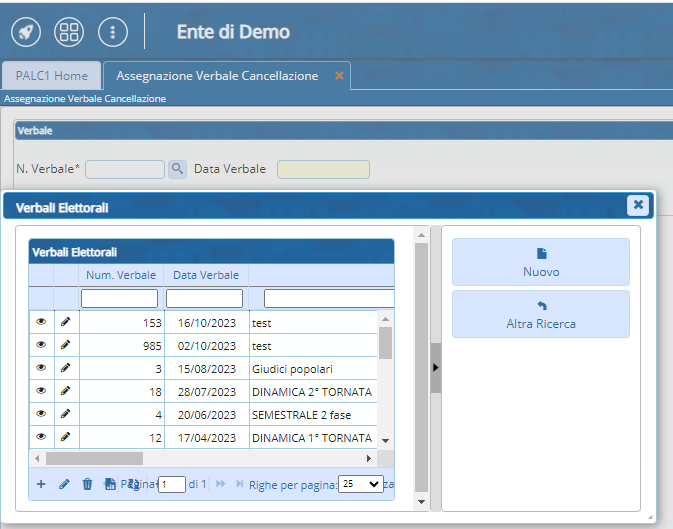Click the trash delete icon in footer
The height and width of the screenshot is (529, 673).
click(x=87, y=484)
